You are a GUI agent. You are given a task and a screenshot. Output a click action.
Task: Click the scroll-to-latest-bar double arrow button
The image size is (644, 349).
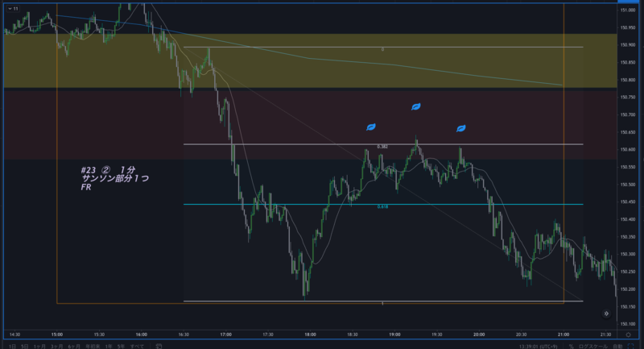coord(606,314)
